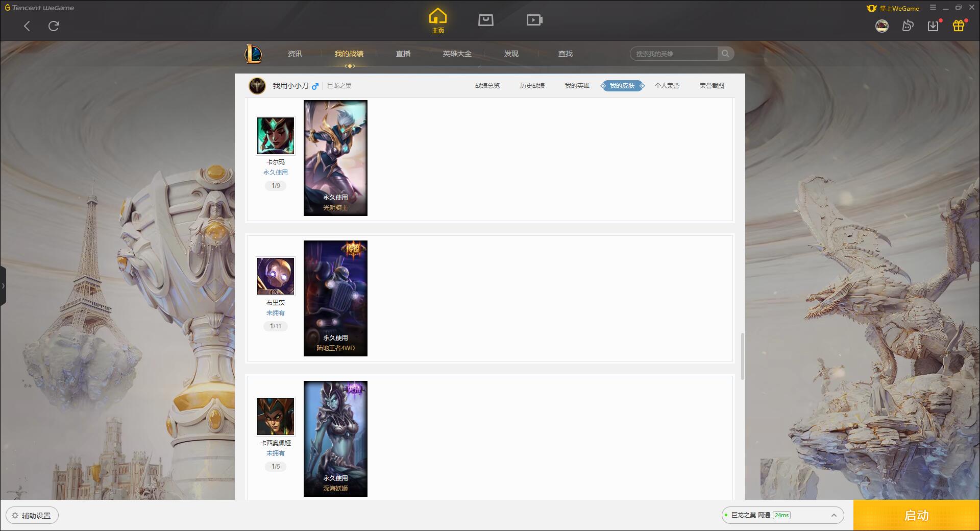This screenshot has height=531, width=980.
Task: Click the 启动 launch button
Action: [x=917, y=516]
